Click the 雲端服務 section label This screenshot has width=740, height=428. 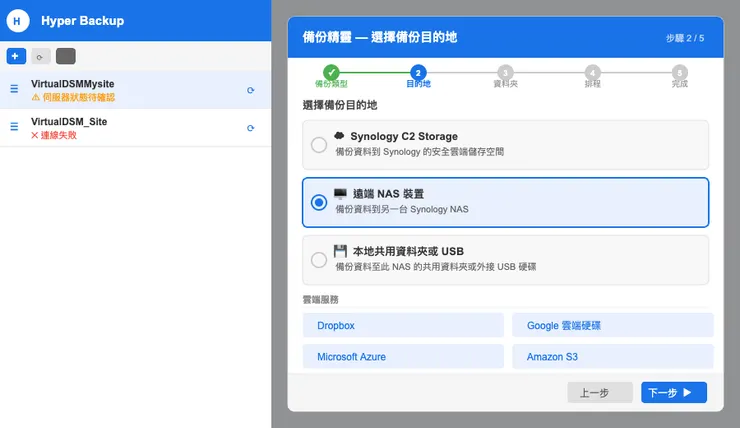point(320,300)
